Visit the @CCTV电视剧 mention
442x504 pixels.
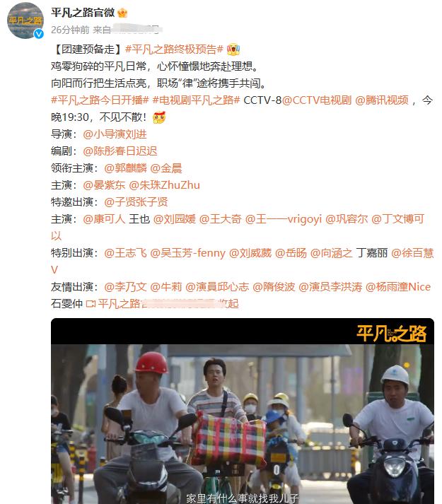(x=317, y=100)
